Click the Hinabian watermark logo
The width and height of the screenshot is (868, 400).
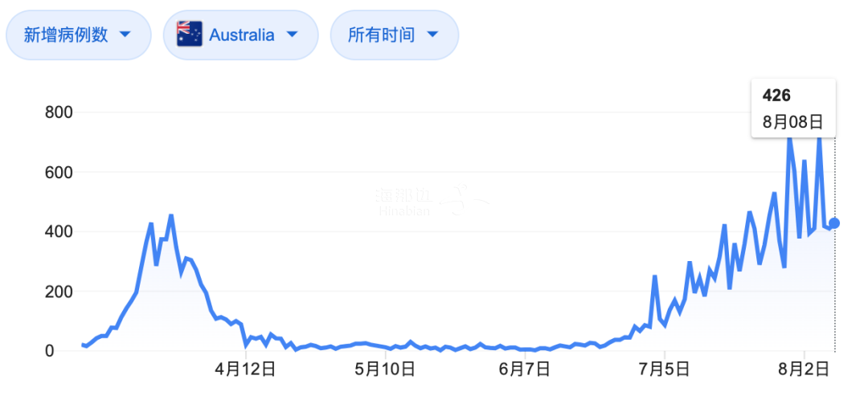(x=430, y=201)
